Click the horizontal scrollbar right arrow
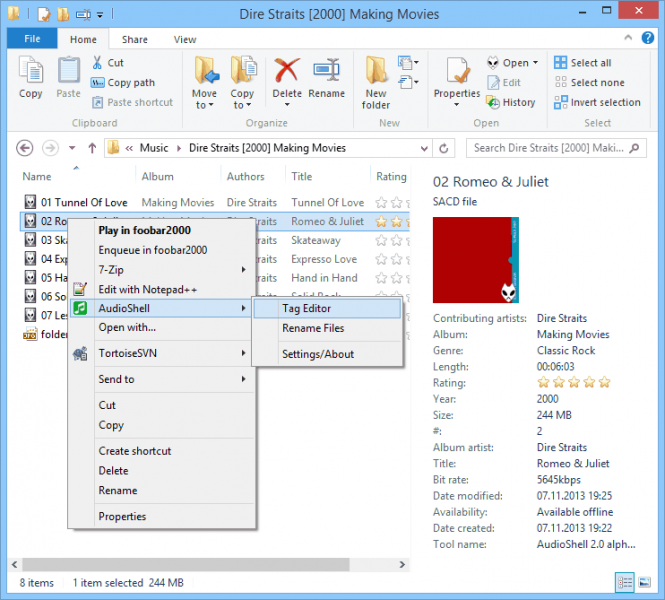 coord(402,564)
